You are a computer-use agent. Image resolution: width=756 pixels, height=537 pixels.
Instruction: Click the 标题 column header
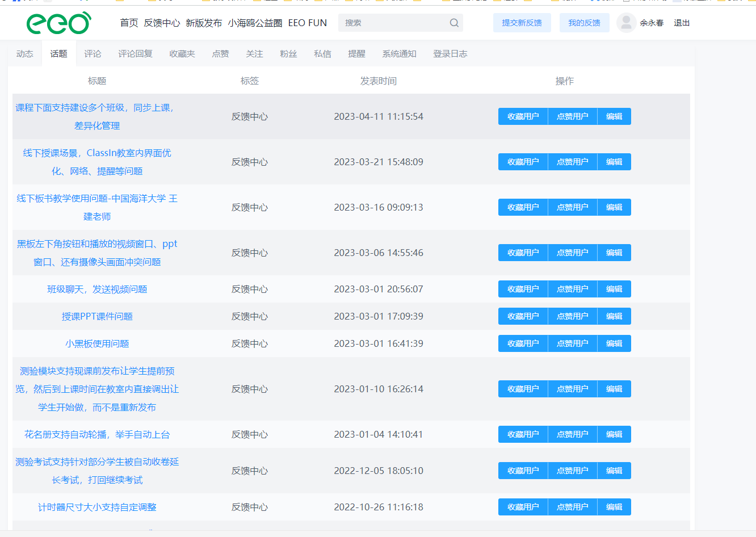click(x=97, y=81)
